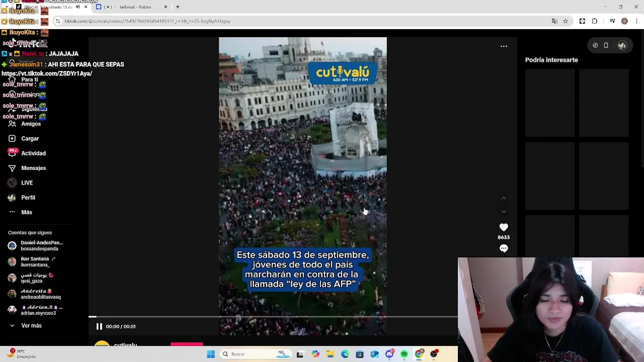Open Chrome three-dot menu
The height and width of the screenshot is (362, 644).
coord(636,21)
